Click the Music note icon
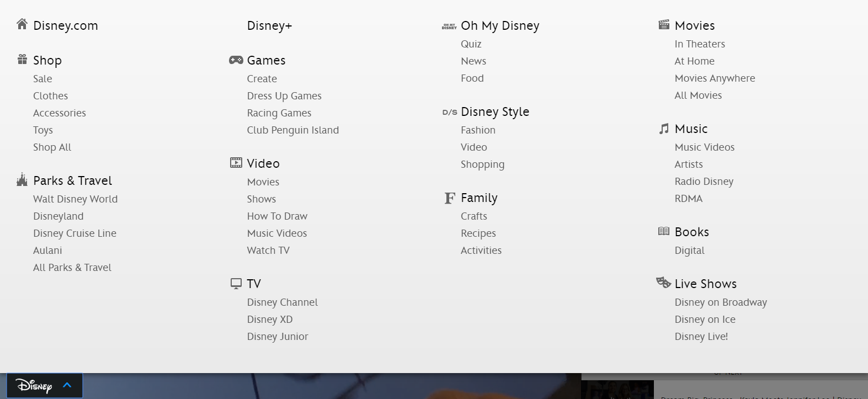This screenshot has height=399, width=868. click(x=664, y=129)
